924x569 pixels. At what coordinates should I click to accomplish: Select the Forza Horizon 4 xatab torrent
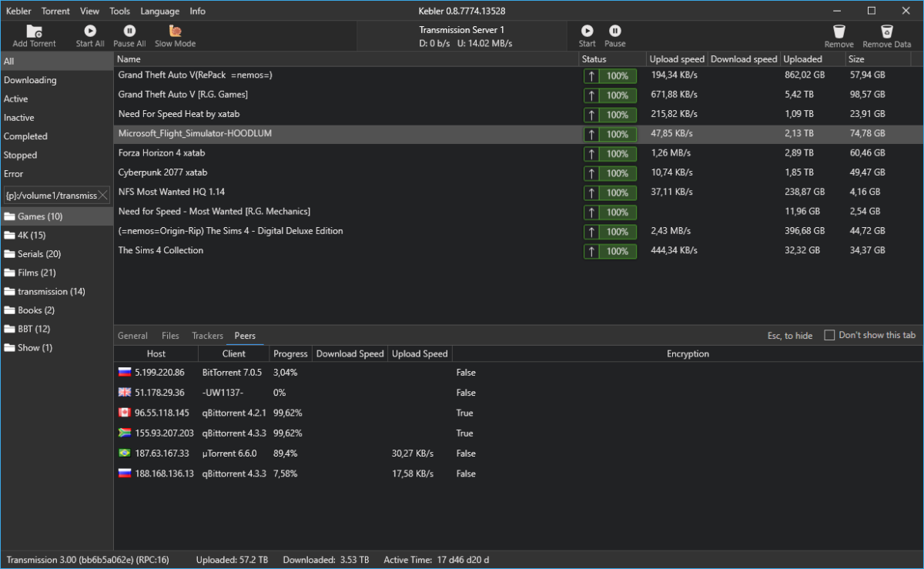point(518,153)
